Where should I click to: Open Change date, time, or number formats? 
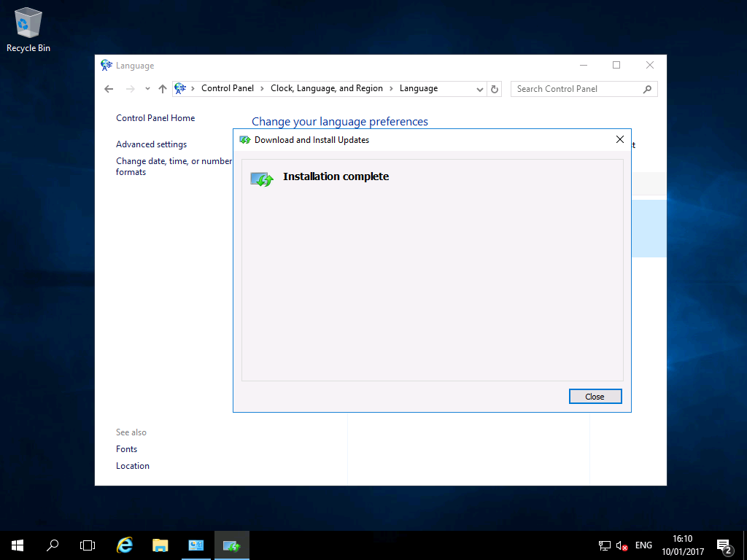pyautogui.click(x=174, y=166)
